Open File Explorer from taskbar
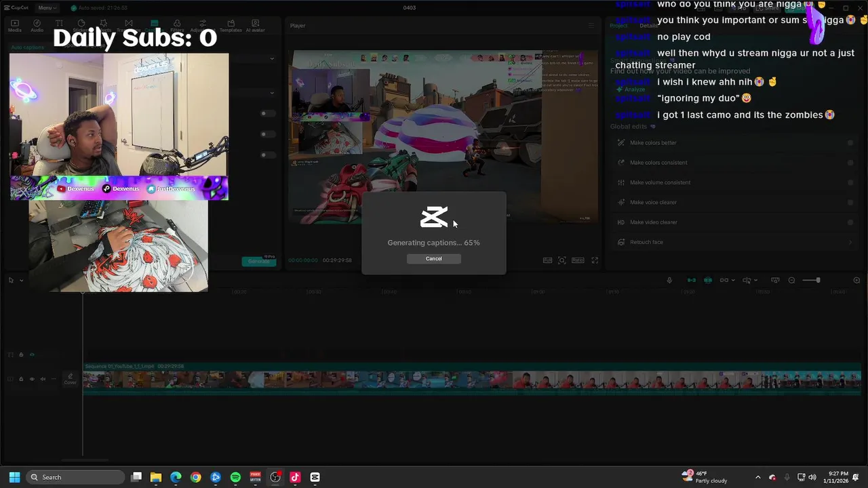The width and height of the screenshot is (868, 488). coord(156,477)
